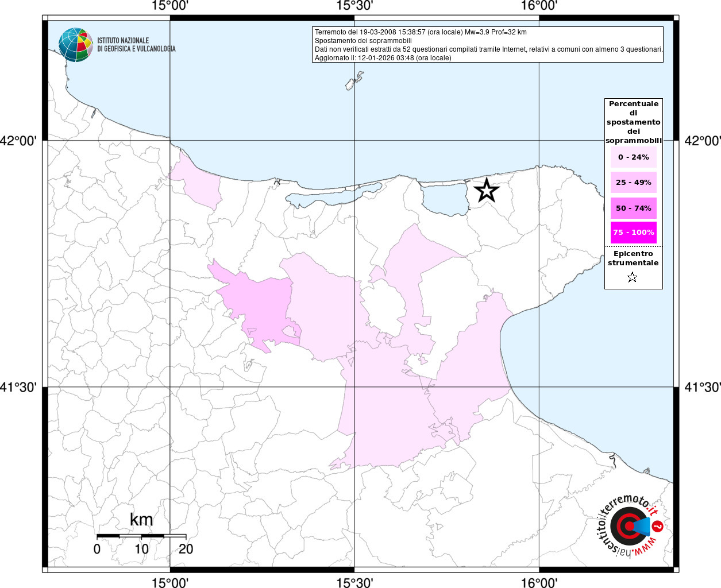The height and width of the screenshot is (588, 721).
Task: Click the star symbol in the legend
Action: pyautogui.click(x=633, y=278)
